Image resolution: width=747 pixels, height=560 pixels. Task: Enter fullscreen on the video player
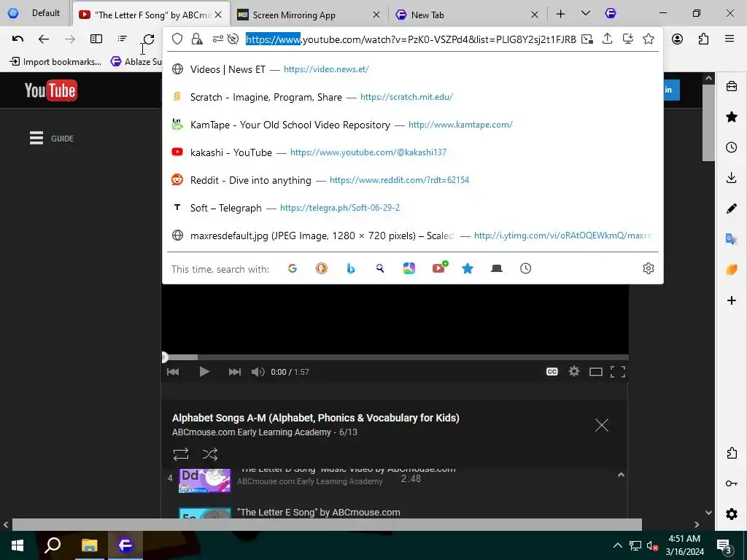pyautogui.click(x=618, y=372)
